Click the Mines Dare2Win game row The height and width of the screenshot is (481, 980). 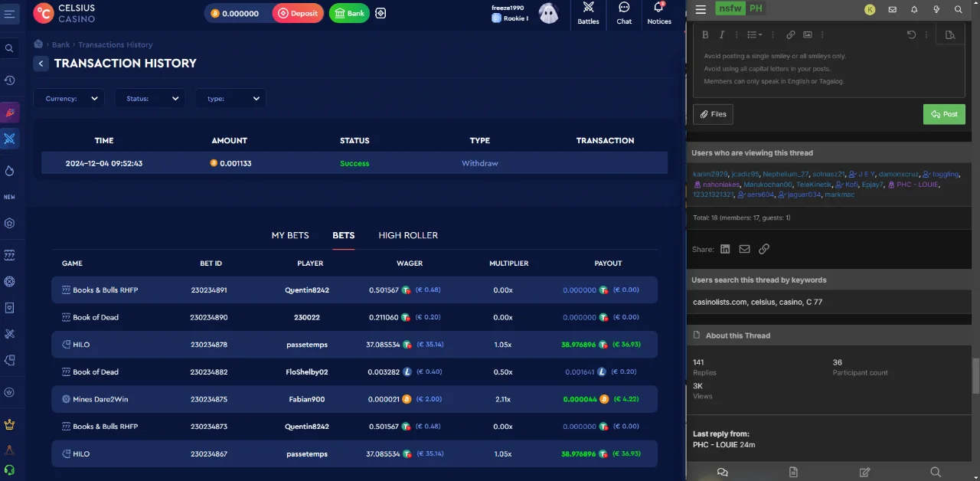(x=354, y=399)
